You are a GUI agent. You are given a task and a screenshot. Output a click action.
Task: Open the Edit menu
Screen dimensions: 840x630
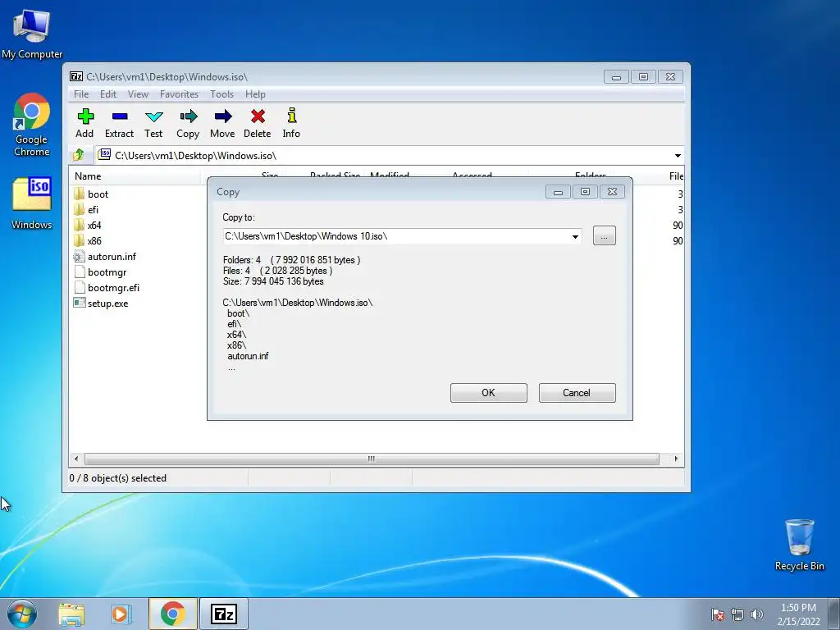pos(108,94)
